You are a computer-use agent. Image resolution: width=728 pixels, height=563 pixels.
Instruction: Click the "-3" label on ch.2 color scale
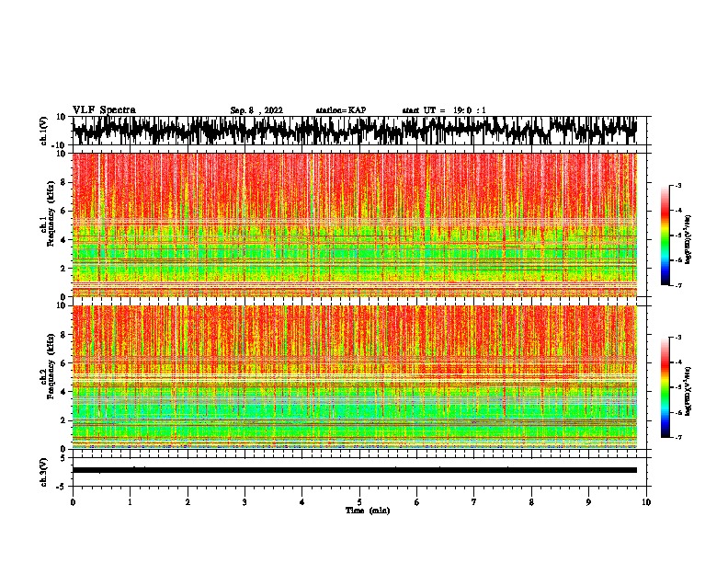pos(678,338)
